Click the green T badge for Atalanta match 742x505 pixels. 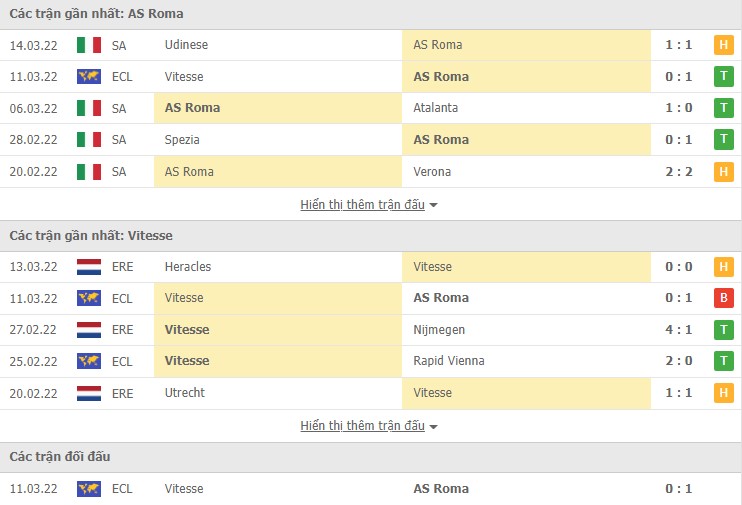pyautogui.click(x=723, y=108)
